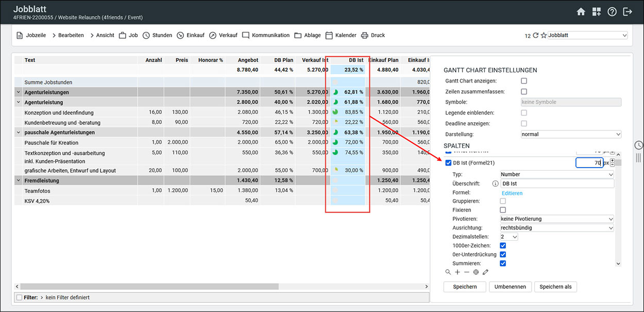This screenshot has width=644, height=312.
Task: Click the favorite star icon
Action: click(544, 36)
